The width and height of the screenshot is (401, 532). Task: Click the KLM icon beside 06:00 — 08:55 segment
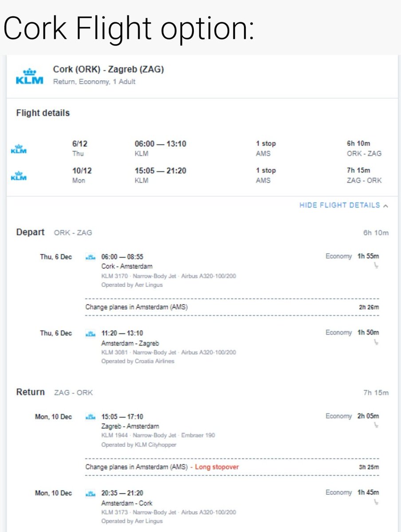[90, 257]
